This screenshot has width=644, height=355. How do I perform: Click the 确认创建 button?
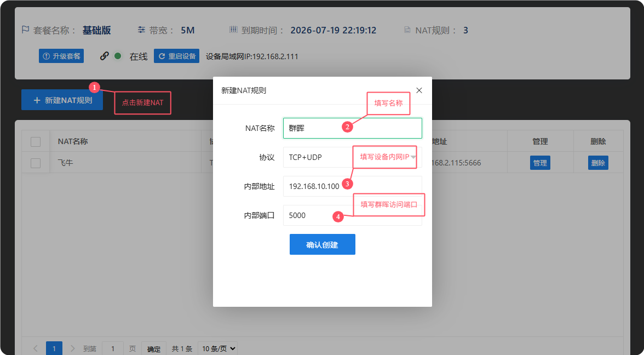[x=323, y=244]
